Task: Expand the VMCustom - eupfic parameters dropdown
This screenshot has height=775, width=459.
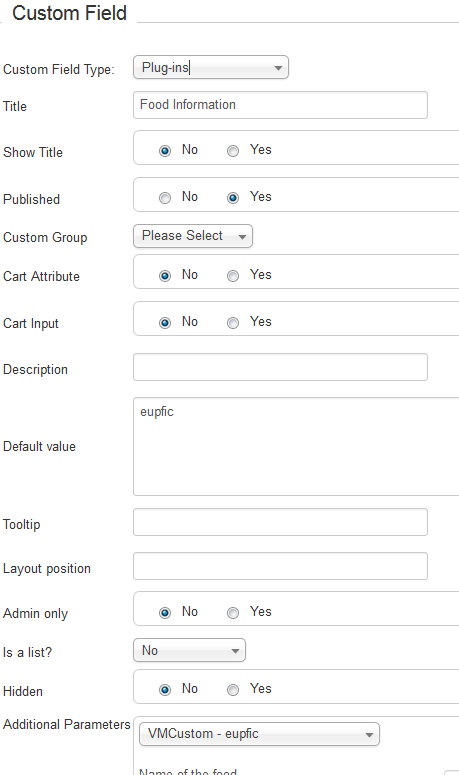Action: tap(260, 734)
